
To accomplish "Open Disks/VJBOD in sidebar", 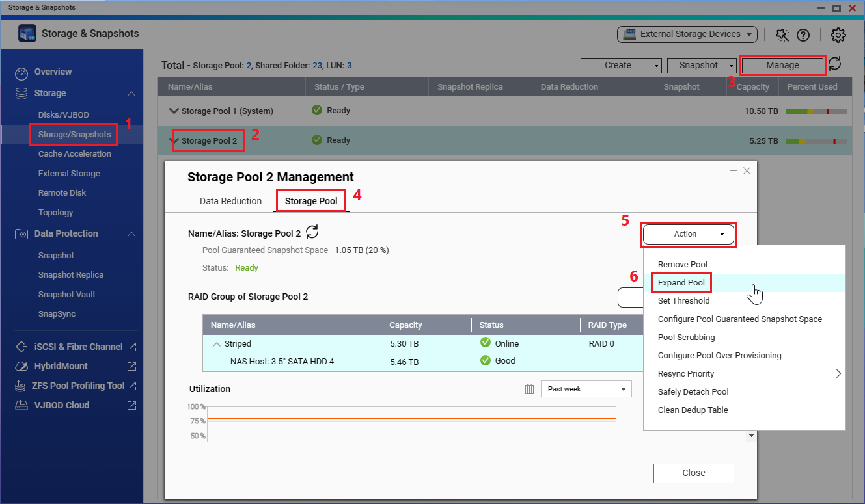I will coord(64,114).
